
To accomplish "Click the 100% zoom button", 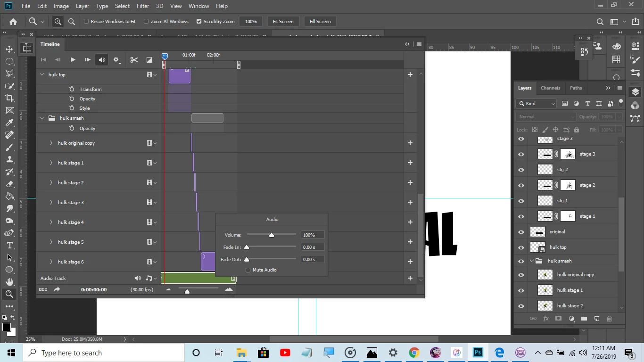I will click(x=251, y=22).
